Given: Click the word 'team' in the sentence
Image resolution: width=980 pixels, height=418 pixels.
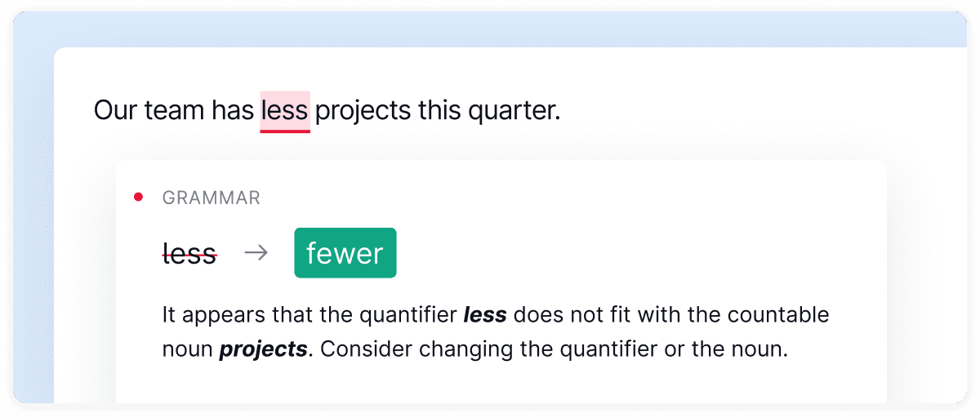Looking at the screenshot, I should pyautogui.click(x=173, y=110).
